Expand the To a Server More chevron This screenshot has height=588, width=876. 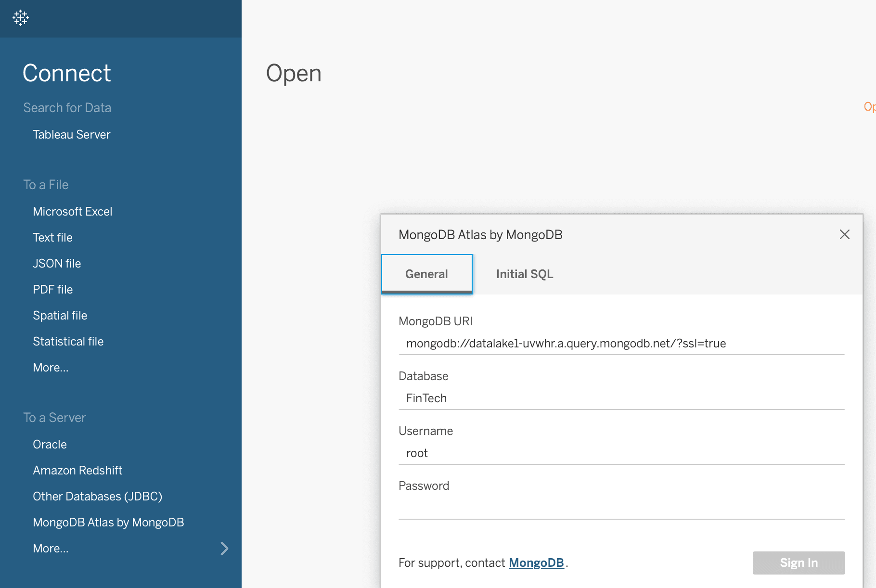(x=224, y=549)
